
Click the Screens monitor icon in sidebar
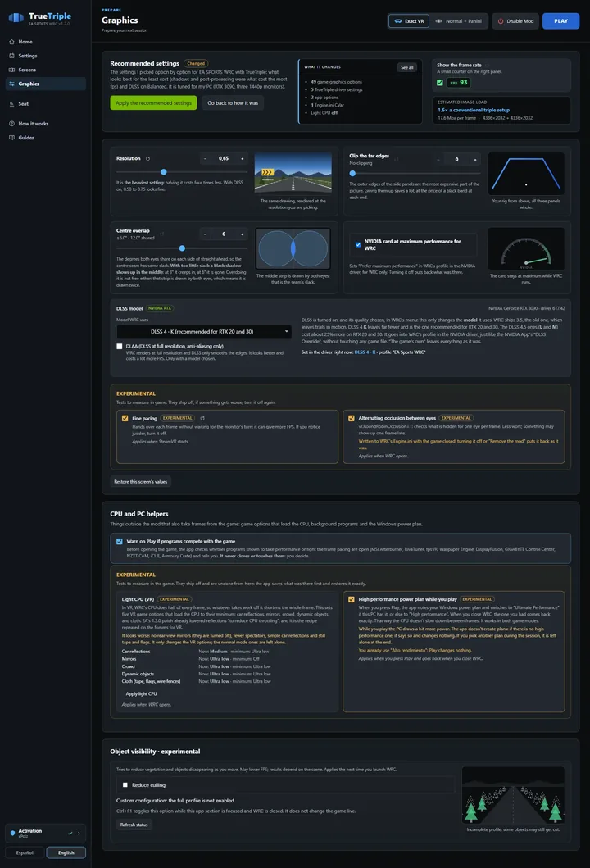tap(11, 70)
